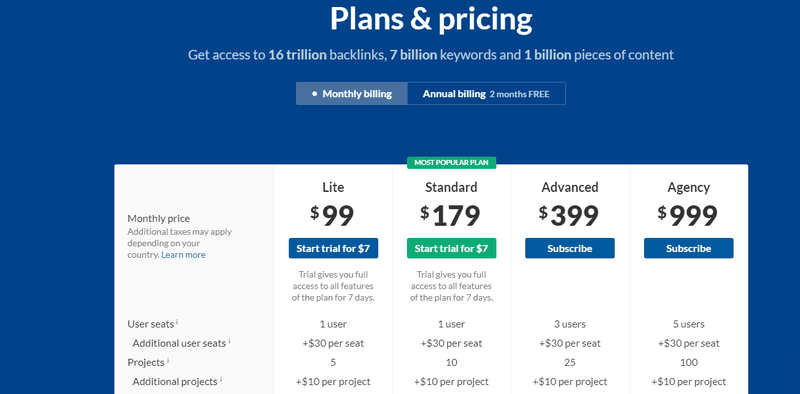This screenshot has height=394, width=800.
Task: Click info icon next to Projects
Action: click(168, 360)
